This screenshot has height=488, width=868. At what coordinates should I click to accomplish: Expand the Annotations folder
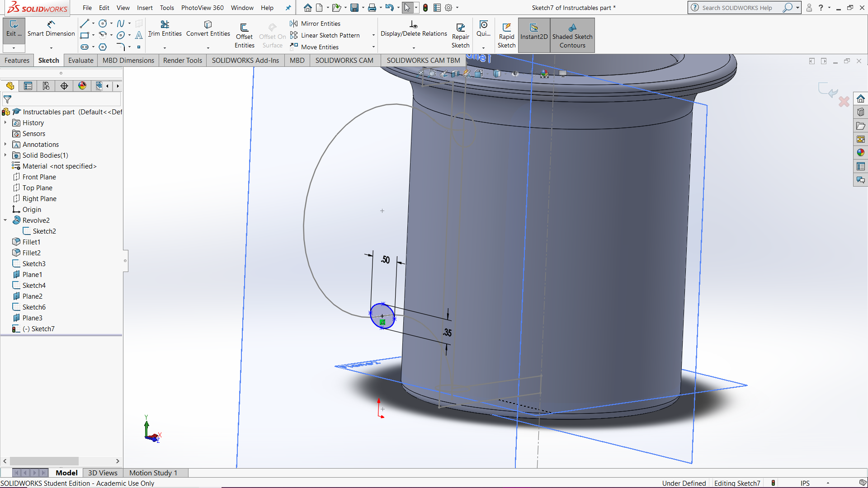tap(5, 144)
